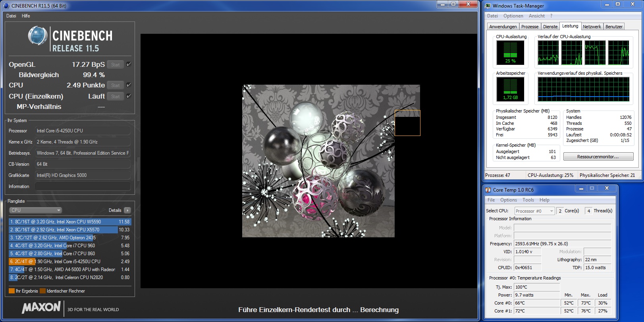
Task: Open the ? help menu in Task-Manager
Action: (x=551, y=16)
